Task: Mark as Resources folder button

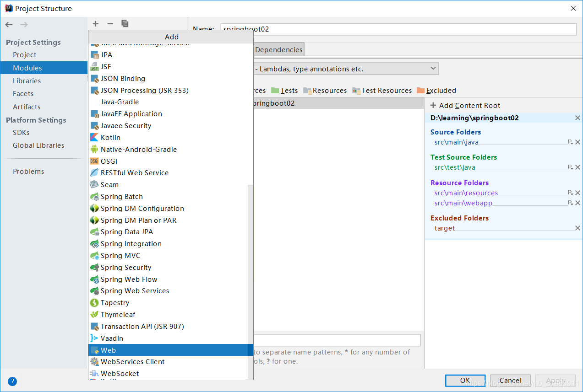Action: click(x=325, y=91)
